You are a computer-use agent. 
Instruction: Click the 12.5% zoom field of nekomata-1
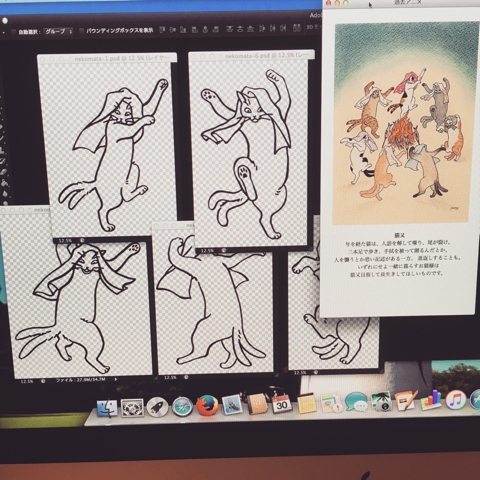(65, 240)
